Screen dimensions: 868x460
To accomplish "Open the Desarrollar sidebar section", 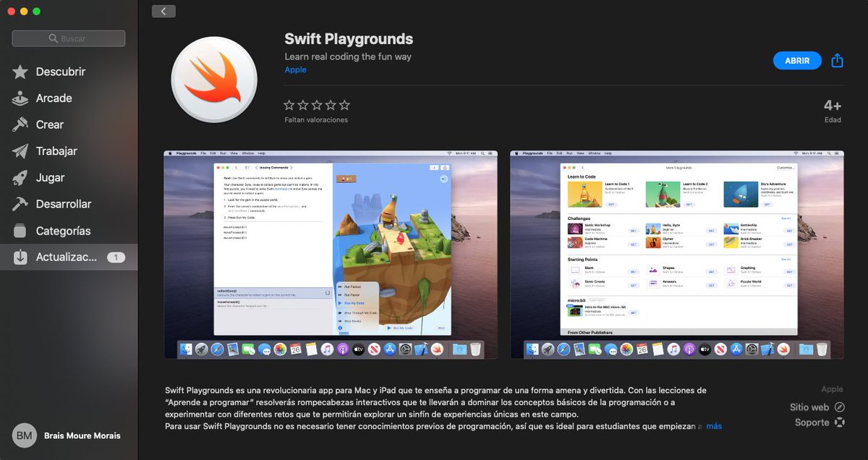I will point(69,204).
